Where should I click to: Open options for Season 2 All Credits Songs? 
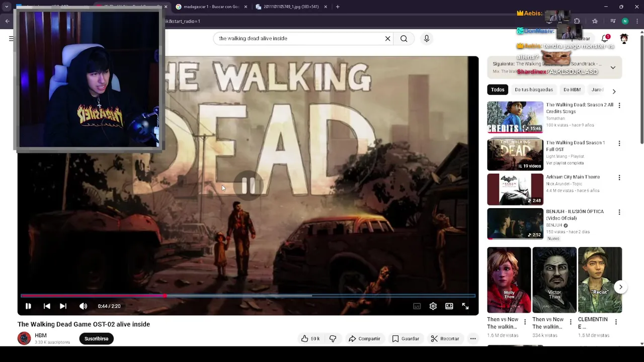(x=619, y=106)
